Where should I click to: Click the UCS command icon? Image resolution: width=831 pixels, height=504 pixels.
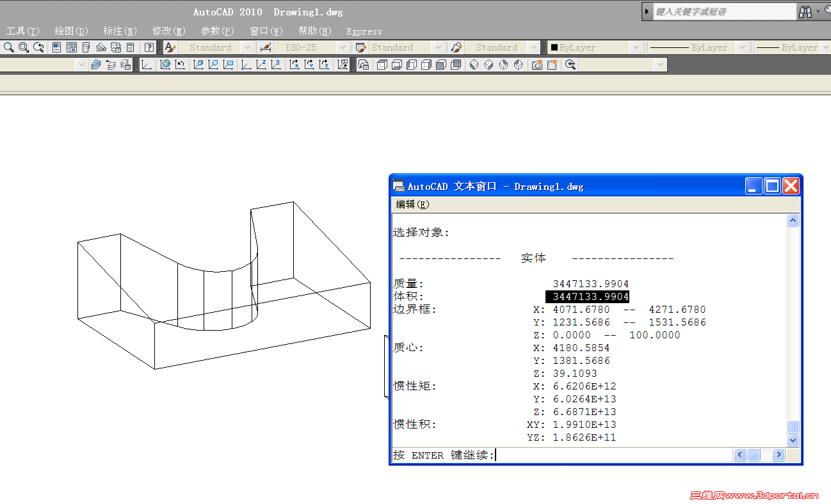(147, 65)
